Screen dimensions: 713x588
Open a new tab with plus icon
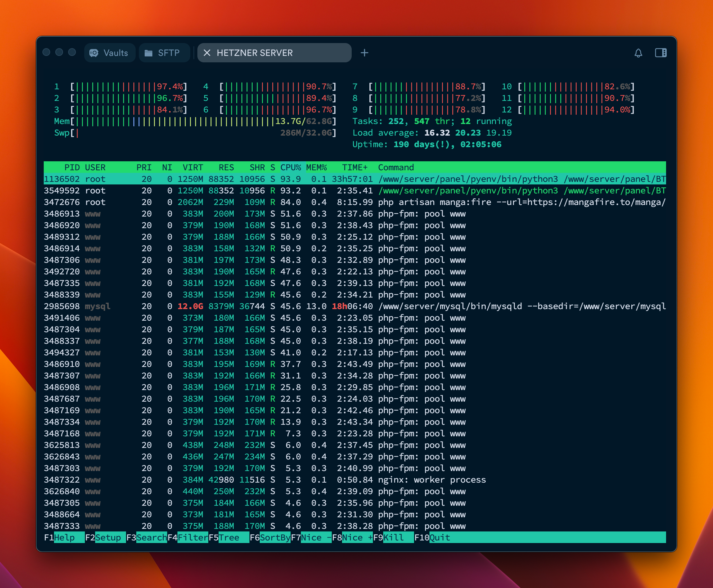pyautogui.click(x=364, y=53)
